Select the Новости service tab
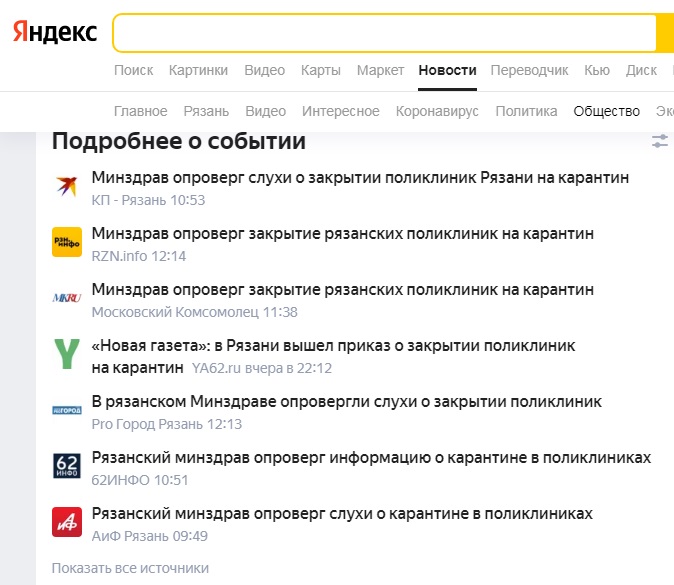 coord(447,70)
